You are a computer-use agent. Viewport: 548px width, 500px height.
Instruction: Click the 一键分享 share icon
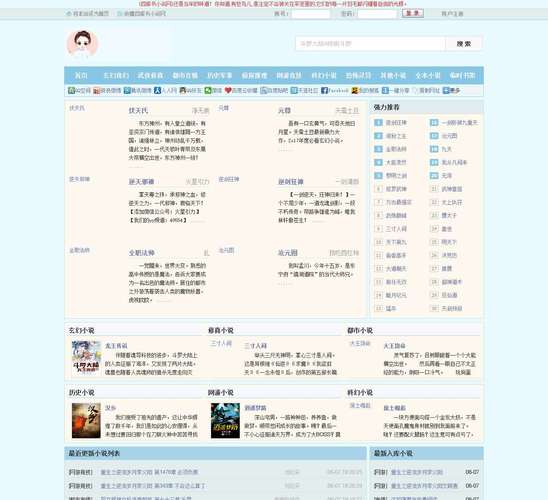click(385, 90)
